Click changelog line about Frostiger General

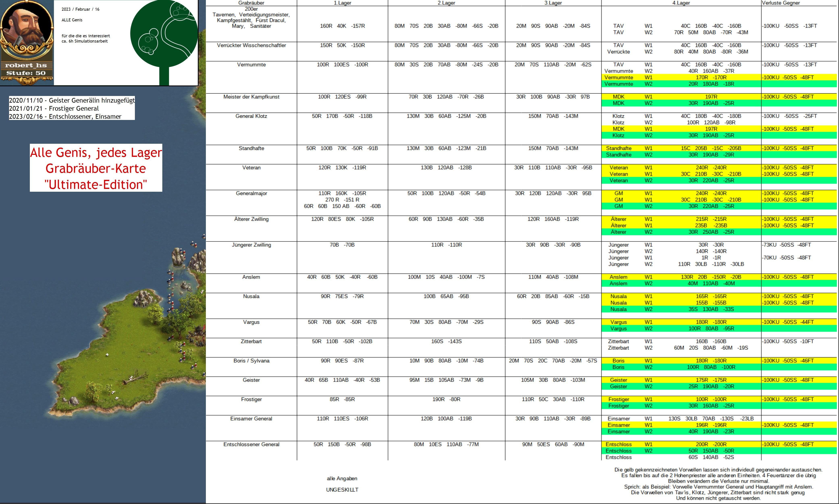coord(54,108)
